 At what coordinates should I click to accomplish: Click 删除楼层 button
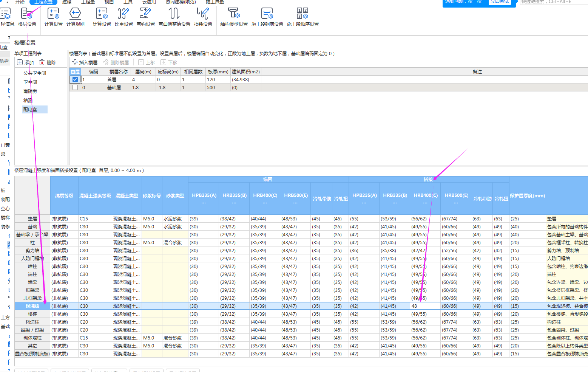click(x=116, y=62)
